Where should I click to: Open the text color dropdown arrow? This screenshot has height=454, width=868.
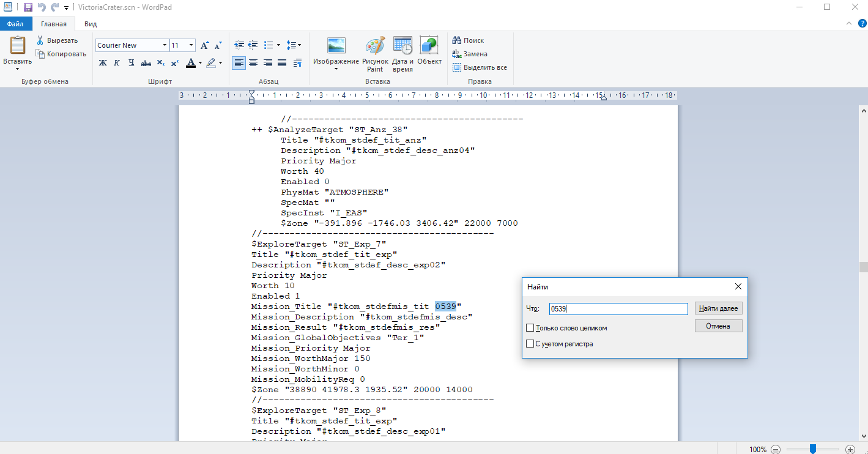[200, 62]
